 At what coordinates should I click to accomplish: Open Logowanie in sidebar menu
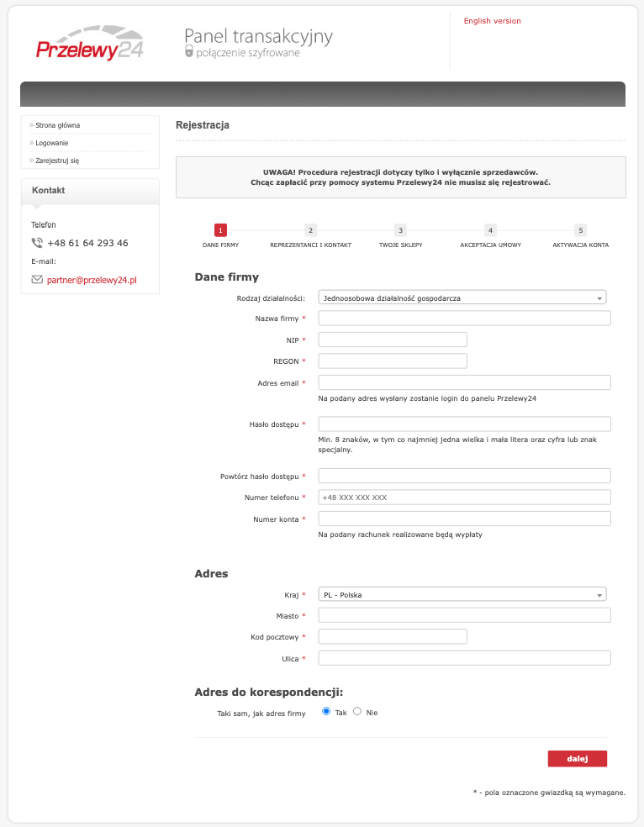pos(52,143)
